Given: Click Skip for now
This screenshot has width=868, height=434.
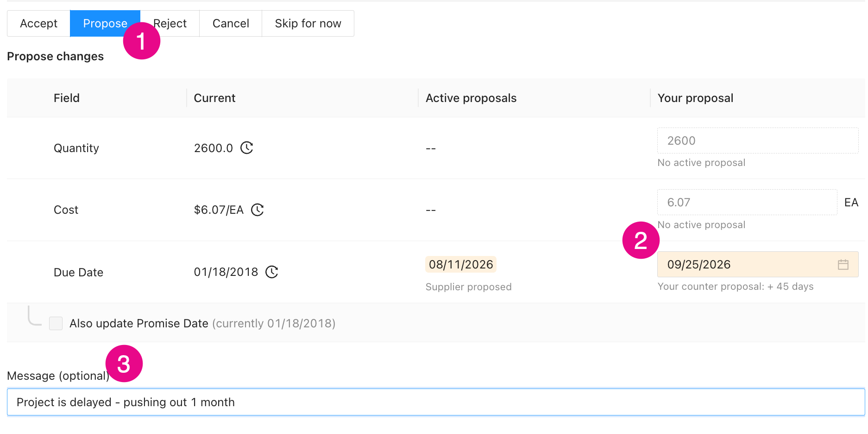Looking at the screenshot, I should point(308,24).
